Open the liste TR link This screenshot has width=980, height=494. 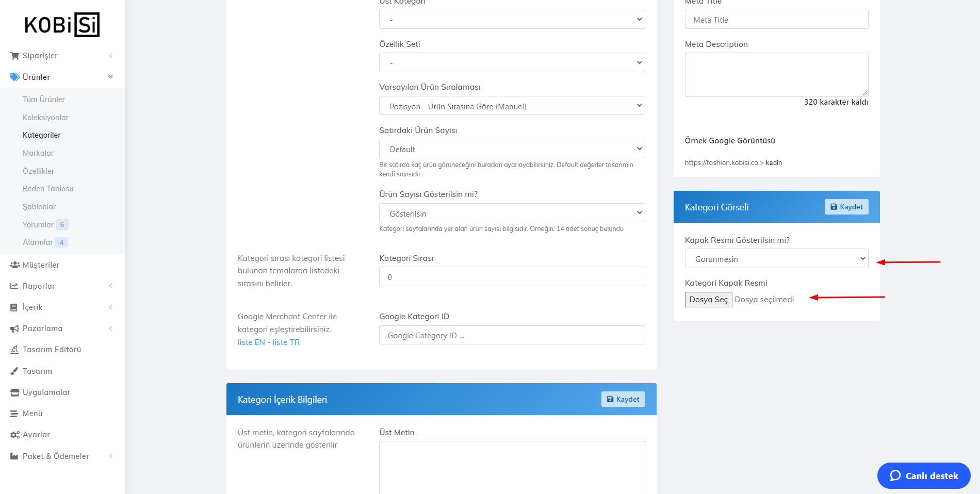tap(286, 342)
